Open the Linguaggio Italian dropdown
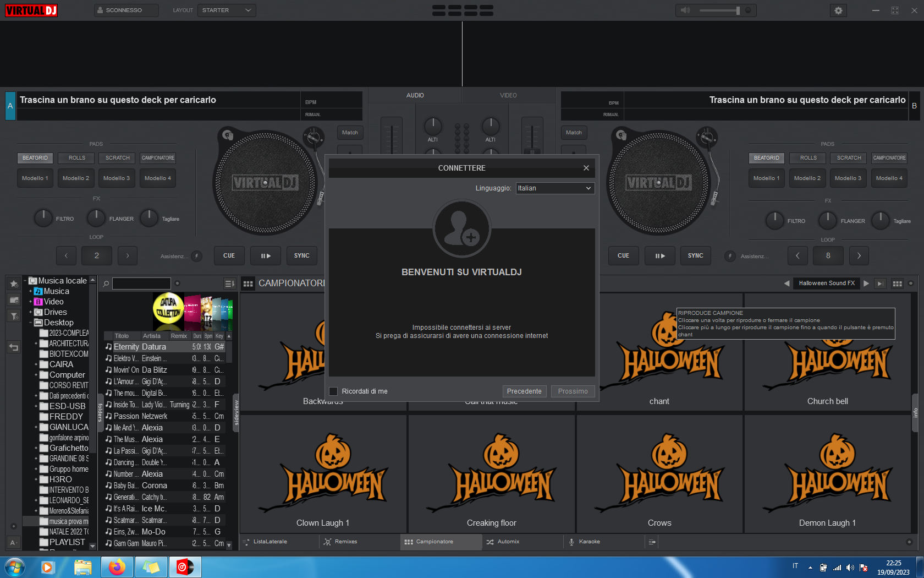This screenshot has height=578, width=924. [555, 188]
